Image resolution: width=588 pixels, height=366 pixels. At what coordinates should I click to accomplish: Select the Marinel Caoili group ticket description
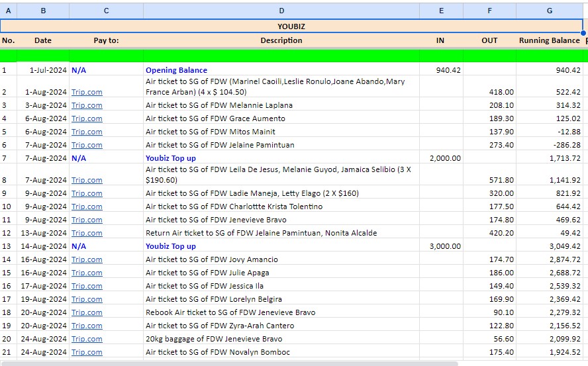click(x=281, y=87)
